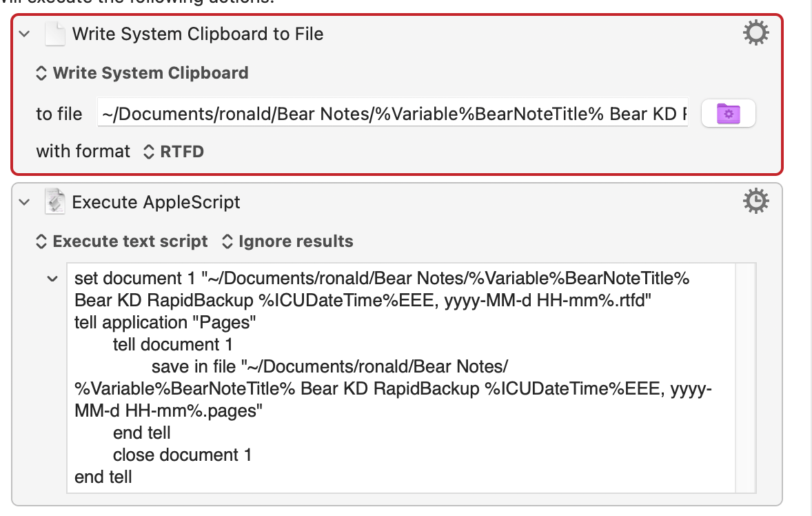
Task: Open the "Ignore results" popup menu
Action: 287,241
